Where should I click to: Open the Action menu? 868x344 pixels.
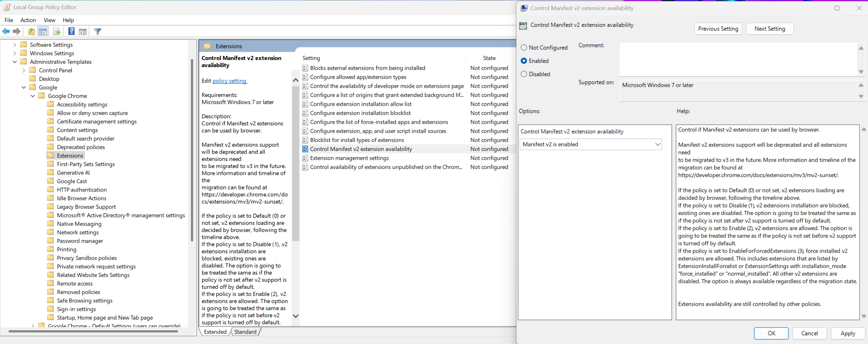click(28, 20)
